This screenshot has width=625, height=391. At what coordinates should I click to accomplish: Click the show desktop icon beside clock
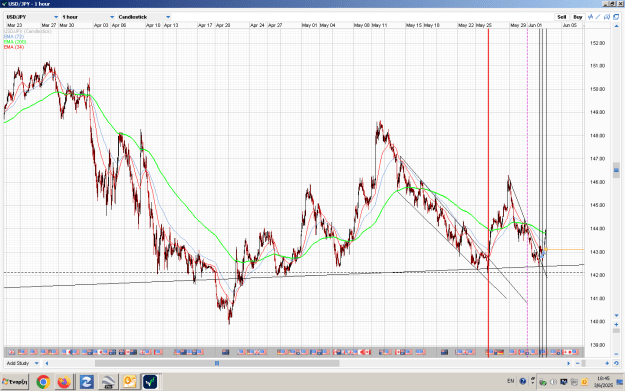(x=620, y=382)
